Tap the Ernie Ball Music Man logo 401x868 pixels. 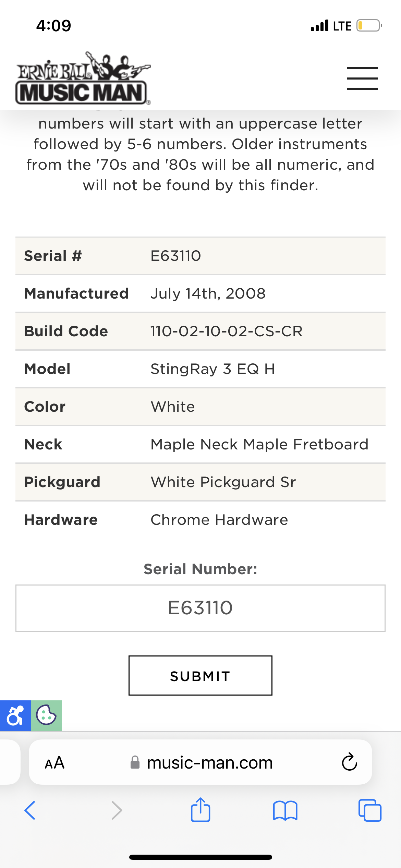[x=83, y=78]
